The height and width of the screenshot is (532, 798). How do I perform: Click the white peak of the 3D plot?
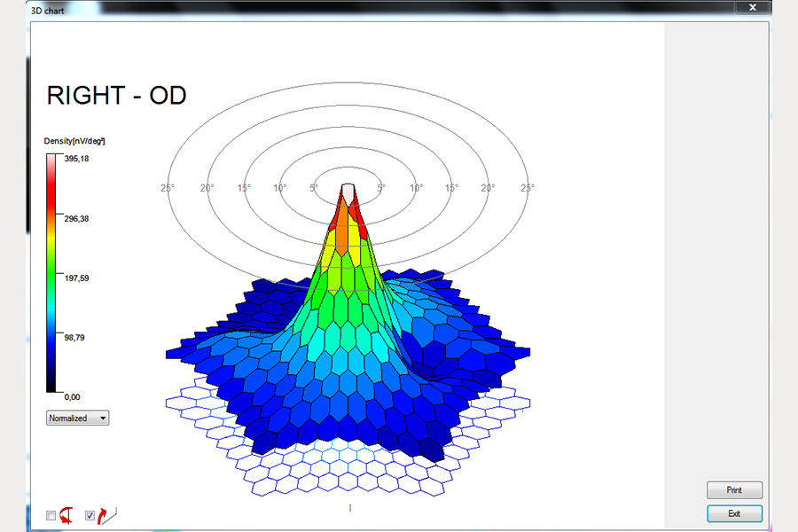[348, 192]
